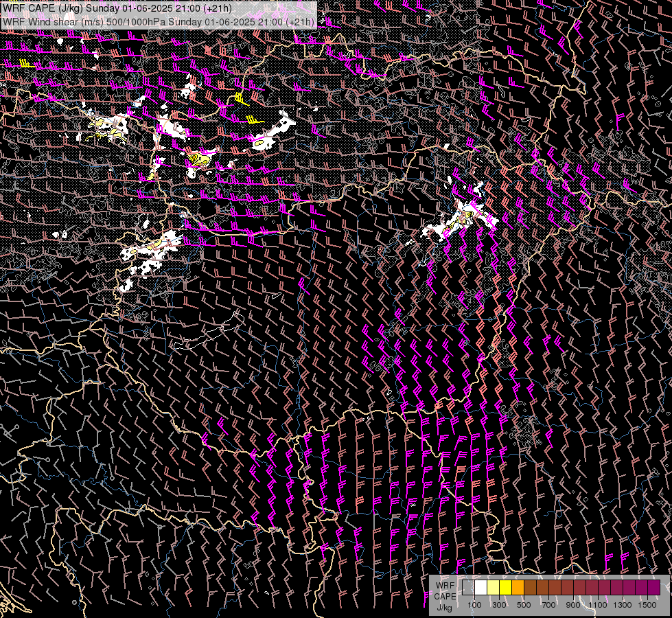672x618 pixels.
Task: Click the 'CAPE' label in the legend
Action: pos(445,597)
